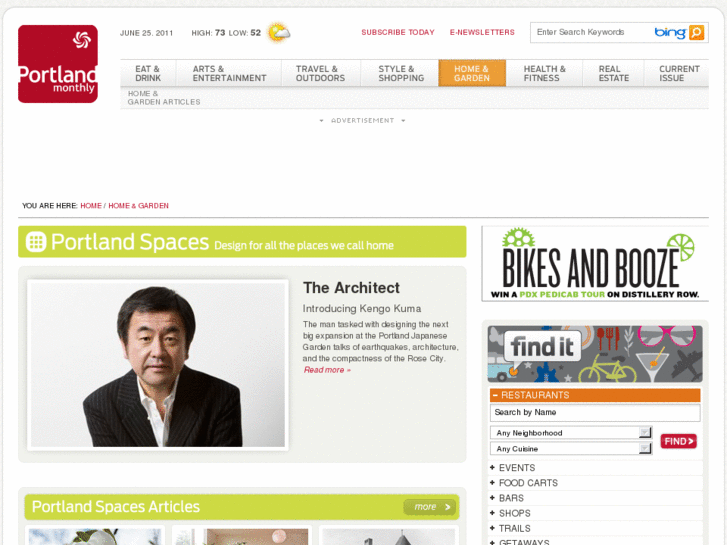Focus the Search by Name field
Image resolution: width=727 pixels, height=545 pixels.
[x=595, y=412]
